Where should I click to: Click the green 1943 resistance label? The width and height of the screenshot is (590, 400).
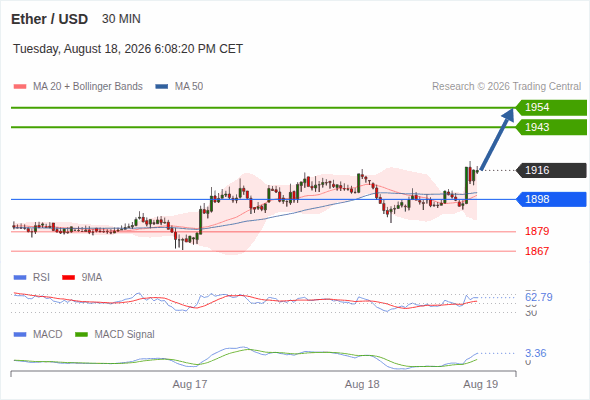[551, 127]
